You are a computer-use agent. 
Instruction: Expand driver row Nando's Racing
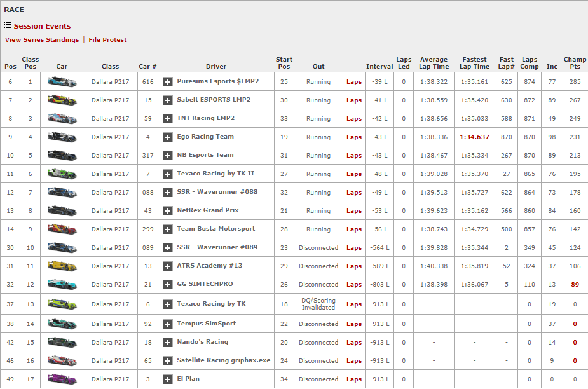pyautogui.click(x=168, y=342)
